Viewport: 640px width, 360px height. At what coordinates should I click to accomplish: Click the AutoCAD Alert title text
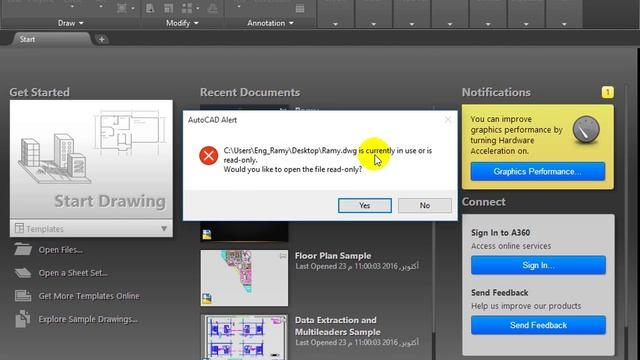tap(212, 120)
